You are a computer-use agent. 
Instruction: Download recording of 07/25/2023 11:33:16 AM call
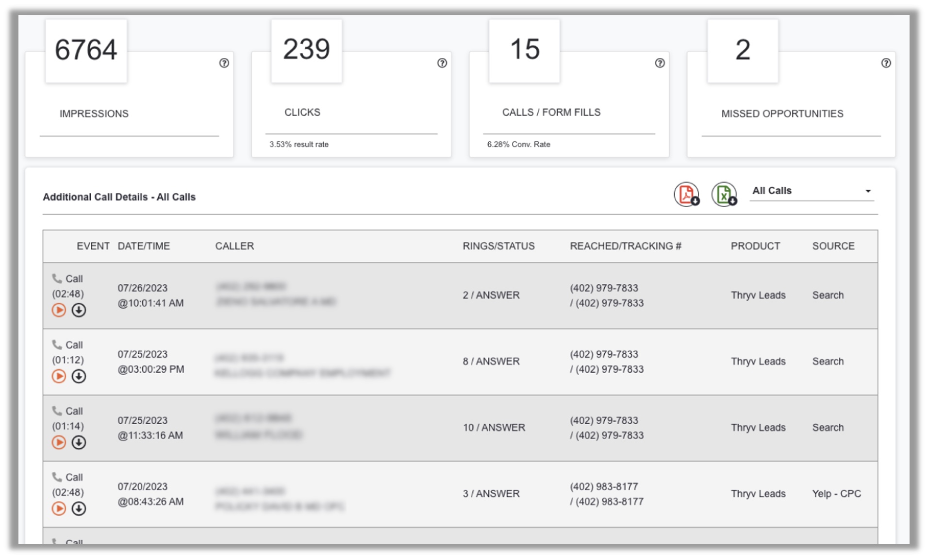click(x=79, y=442)
